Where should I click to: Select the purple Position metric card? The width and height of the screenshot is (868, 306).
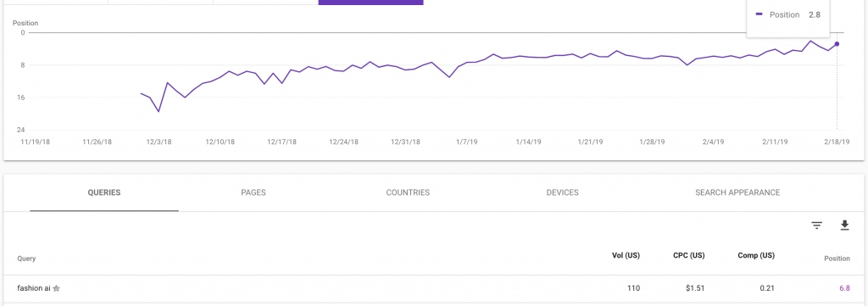371,3
